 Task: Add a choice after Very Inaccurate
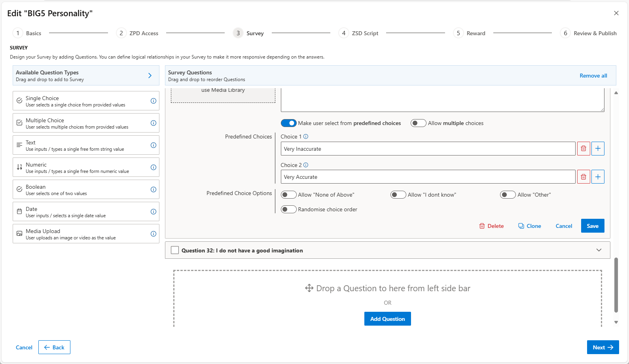[598, 149]
